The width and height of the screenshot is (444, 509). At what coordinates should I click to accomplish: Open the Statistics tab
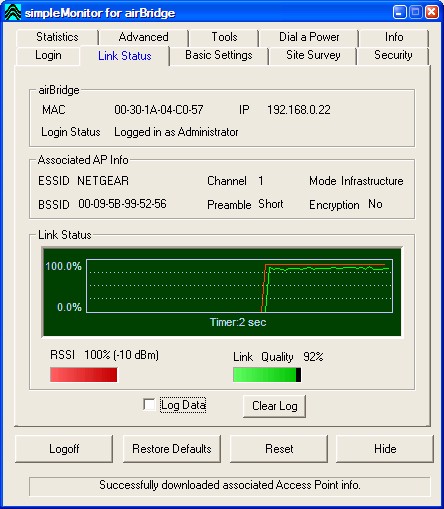[57, 37]
